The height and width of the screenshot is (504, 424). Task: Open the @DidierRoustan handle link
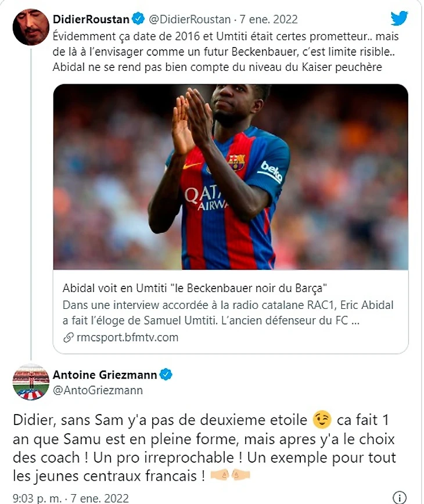point(189,19)
